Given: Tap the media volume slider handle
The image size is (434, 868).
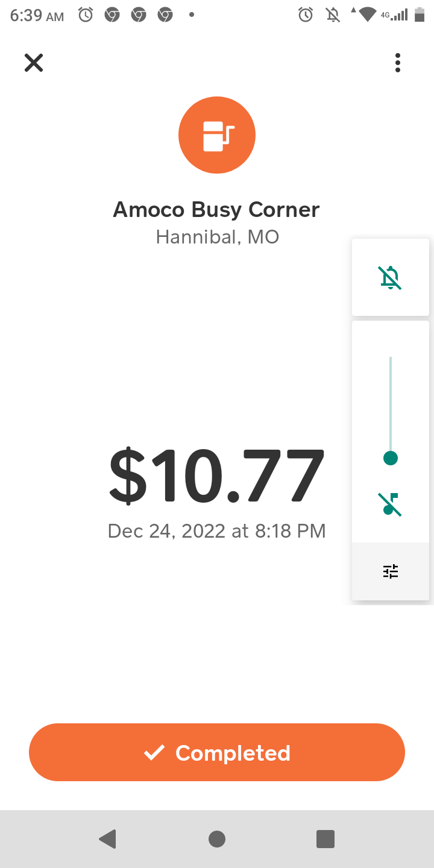Looking at the screenshot, I should tap(391, 458).
